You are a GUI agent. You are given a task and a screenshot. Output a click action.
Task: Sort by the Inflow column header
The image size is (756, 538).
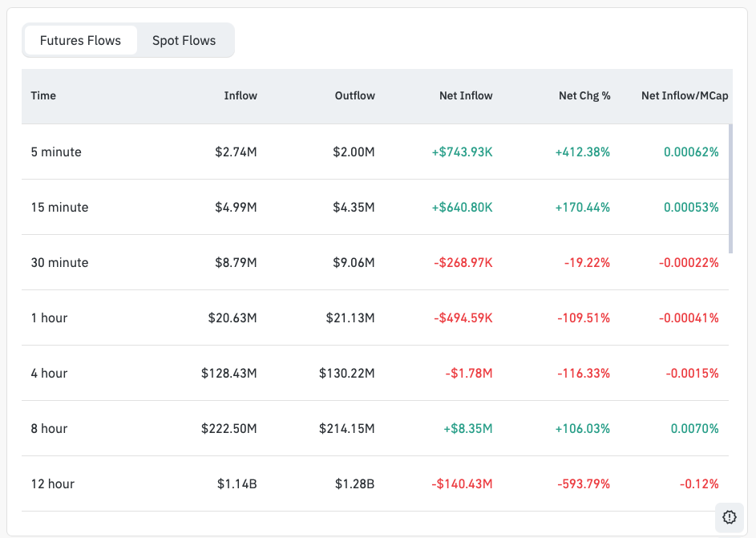pyautogui.click(x=241, y=95)
